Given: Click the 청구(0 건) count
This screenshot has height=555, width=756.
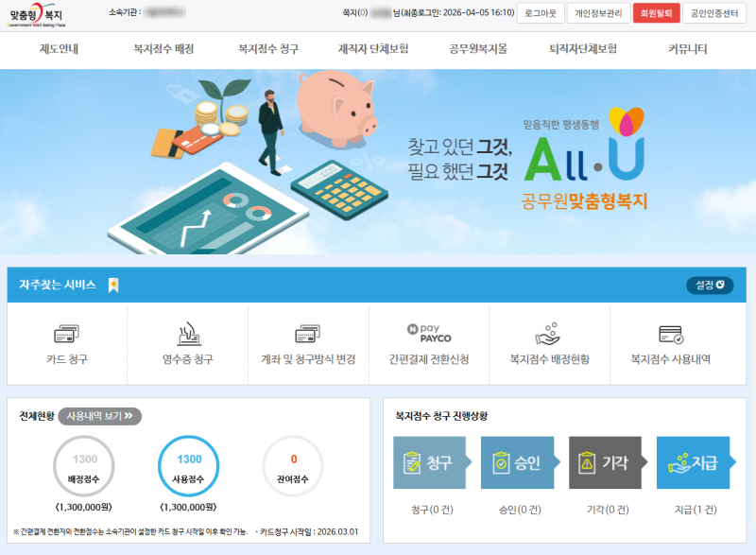Looking at the screenshot, I should coord(432,510).
